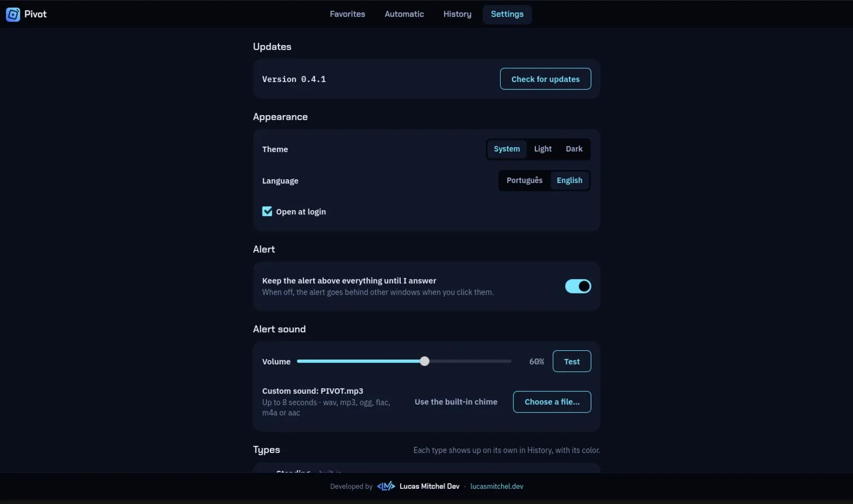Test the alert sound

click(572, 361)
